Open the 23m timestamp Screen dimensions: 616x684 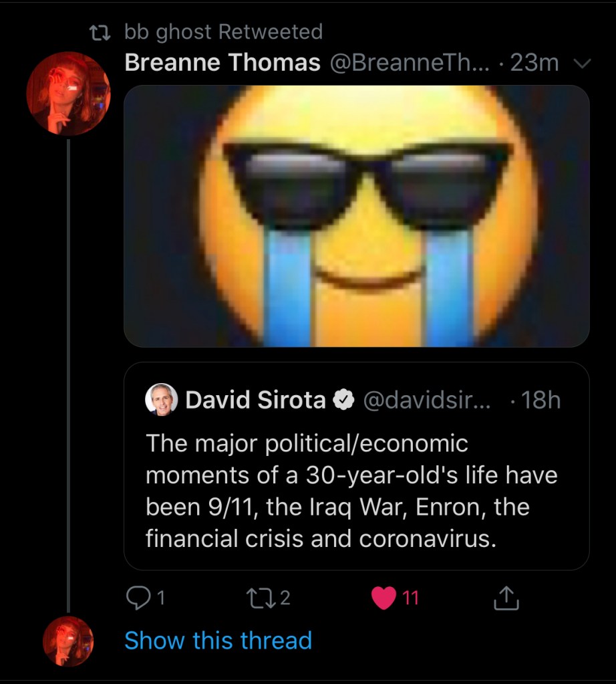coord(534,63)
